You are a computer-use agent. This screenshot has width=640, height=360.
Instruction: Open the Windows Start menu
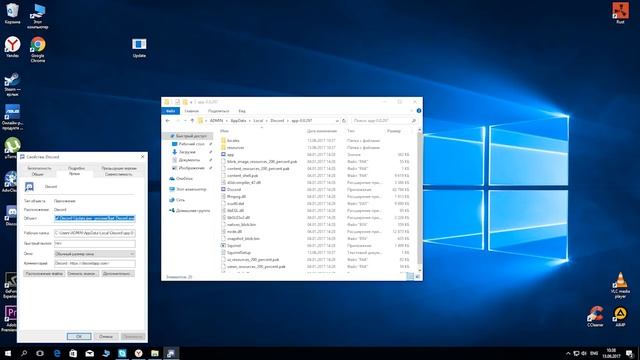(8, 353)
